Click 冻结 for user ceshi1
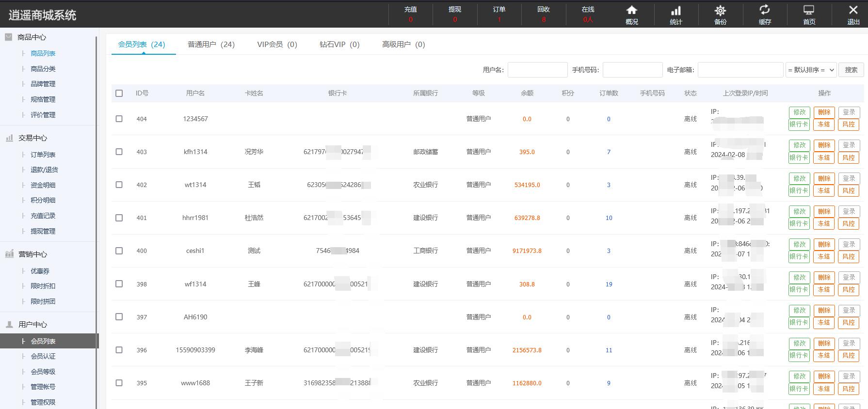 (x=824, y=257)
